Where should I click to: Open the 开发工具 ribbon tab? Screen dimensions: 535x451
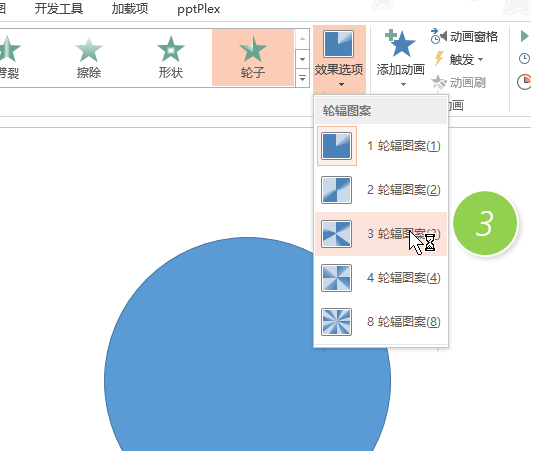click(59, 9)
